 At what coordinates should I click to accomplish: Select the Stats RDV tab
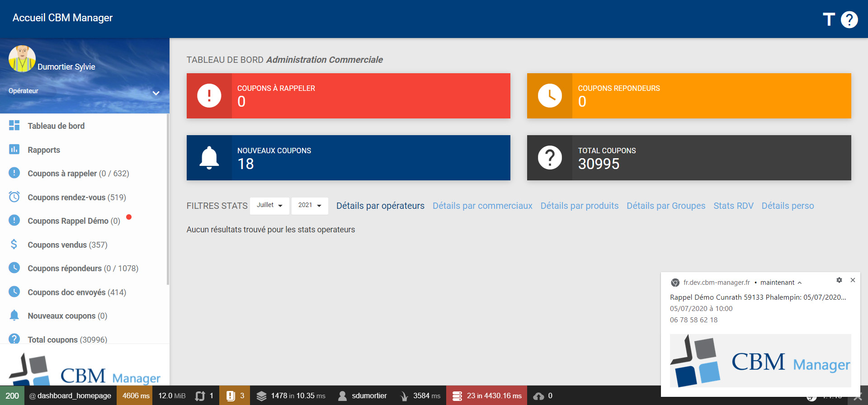point(733,206)
